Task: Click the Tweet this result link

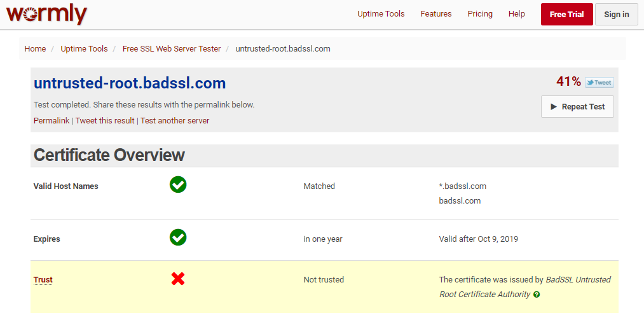Action: pos(105,120)
